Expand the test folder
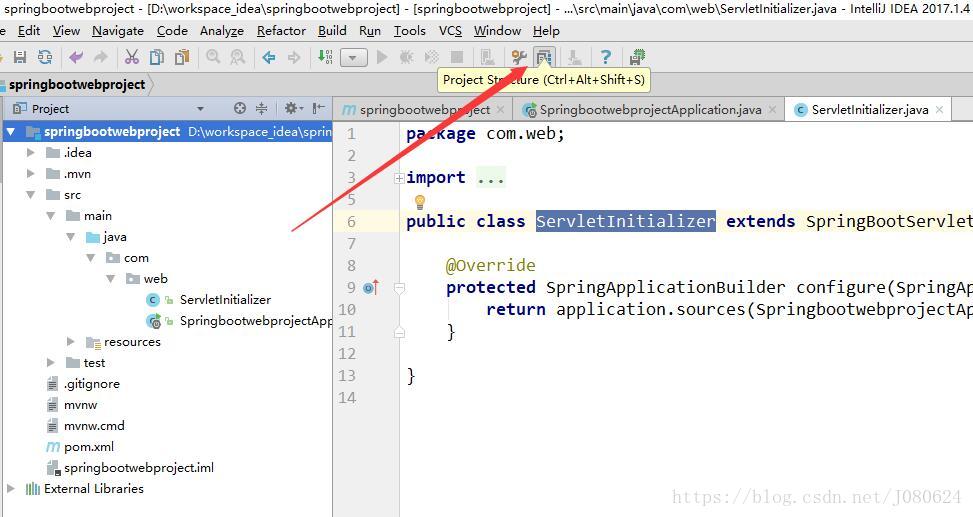Screen dimensions: 973x517 tap(50, 362)
